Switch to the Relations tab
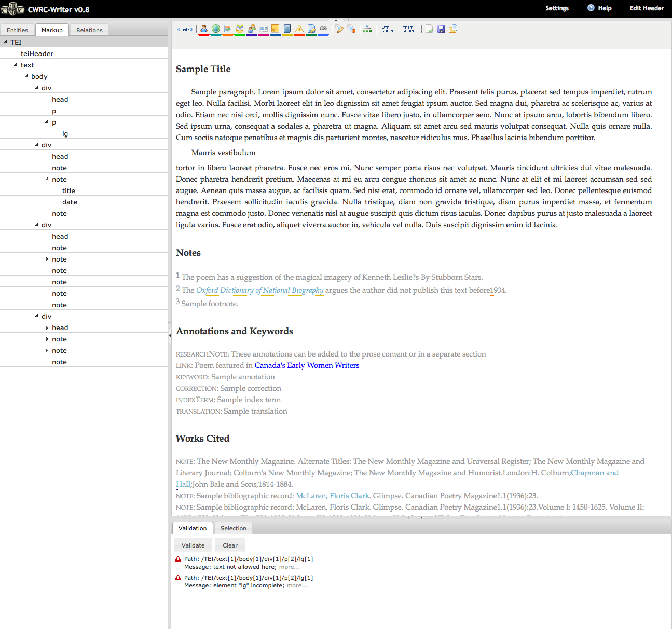 tap(89, 30)
